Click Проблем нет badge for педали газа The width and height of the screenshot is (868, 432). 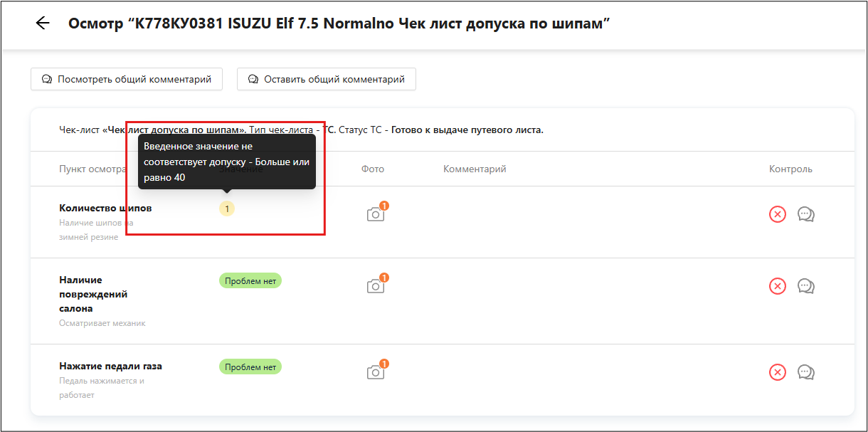[250, 367]
